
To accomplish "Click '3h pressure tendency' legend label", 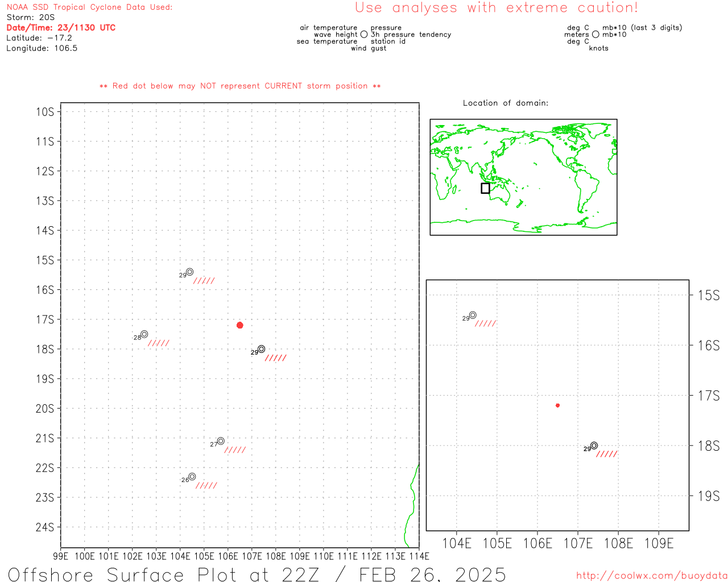I will [x=411, y=35].
